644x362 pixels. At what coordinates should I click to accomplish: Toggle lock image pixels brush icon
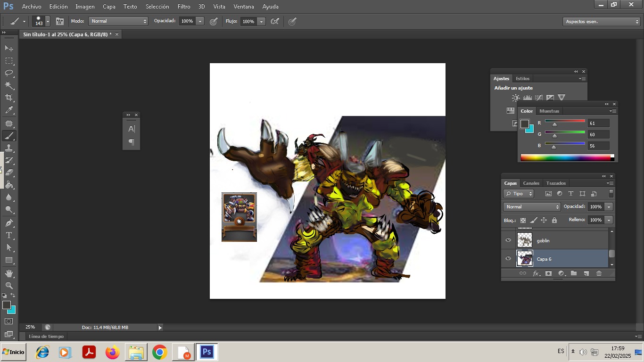(534, 220)
